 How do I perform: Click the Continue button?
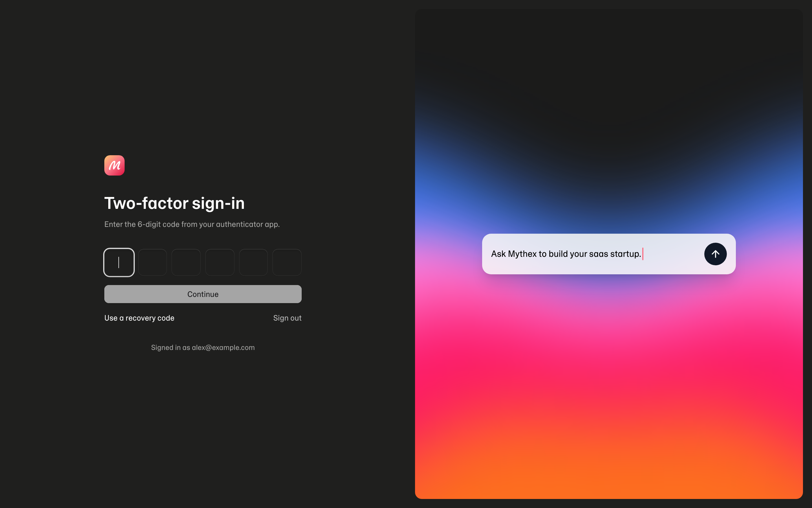coord(203,294)
